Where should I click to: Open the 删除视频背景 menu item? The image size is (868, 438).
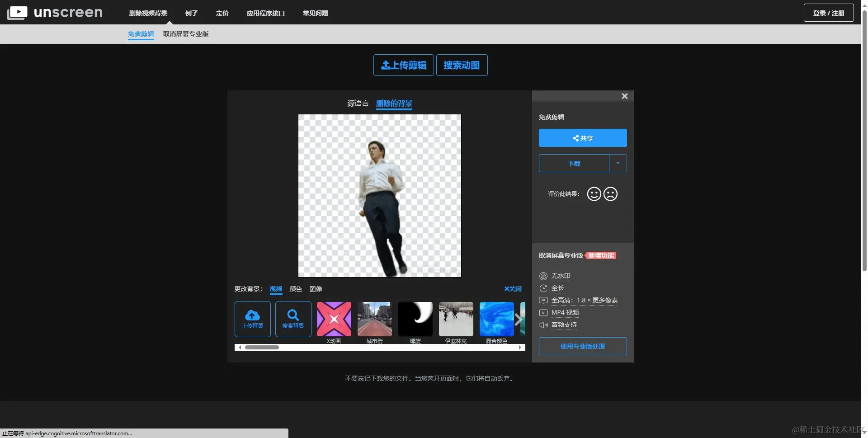[148, 13]
